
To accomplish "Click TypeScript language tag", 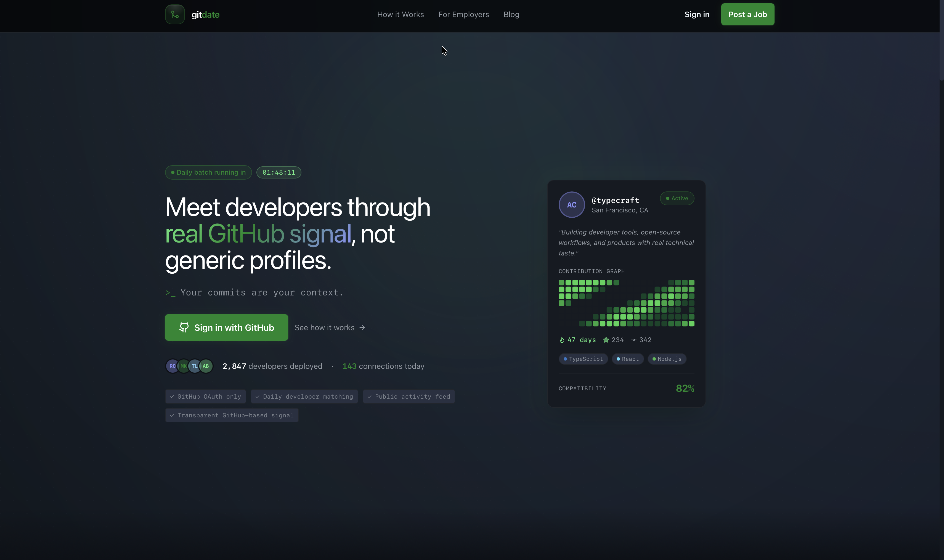I will pyautogui.click(x=583, y=359).
